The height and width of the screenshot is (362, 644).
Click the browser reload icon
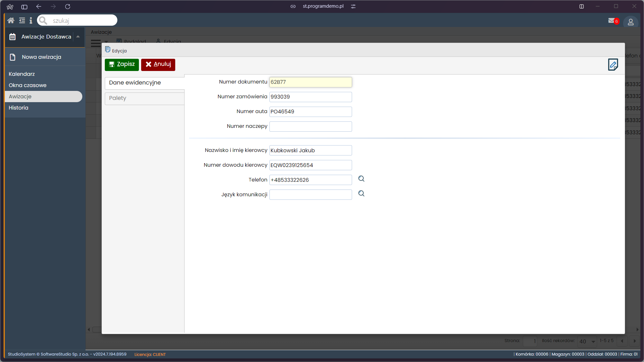coord(68,6)
